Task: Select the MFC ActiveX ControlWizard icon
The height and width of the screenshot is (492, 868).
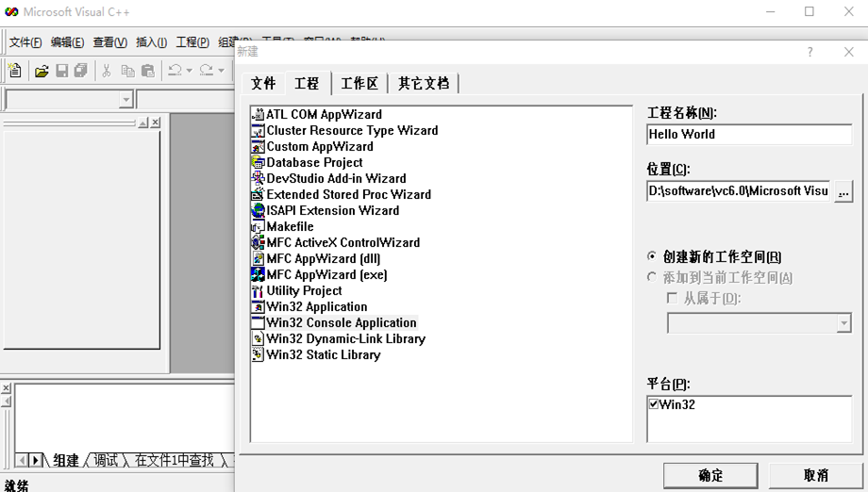Action: (x=258, y=242)
